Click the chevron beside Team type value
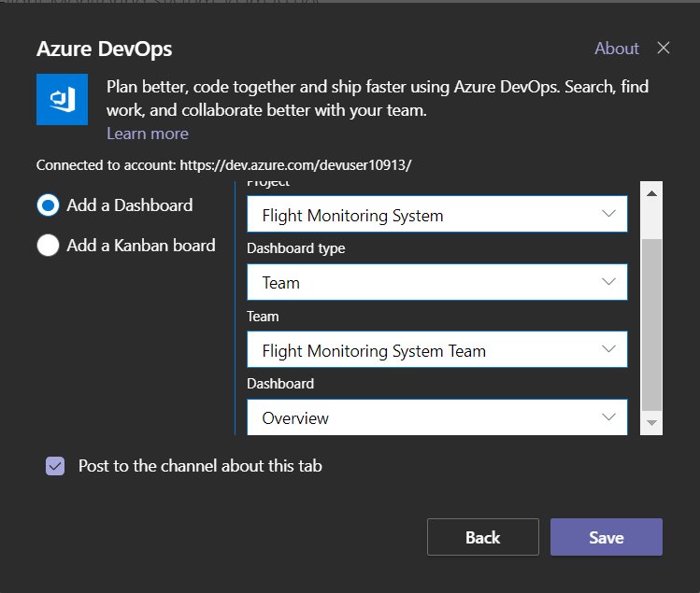 coord(609,282)
